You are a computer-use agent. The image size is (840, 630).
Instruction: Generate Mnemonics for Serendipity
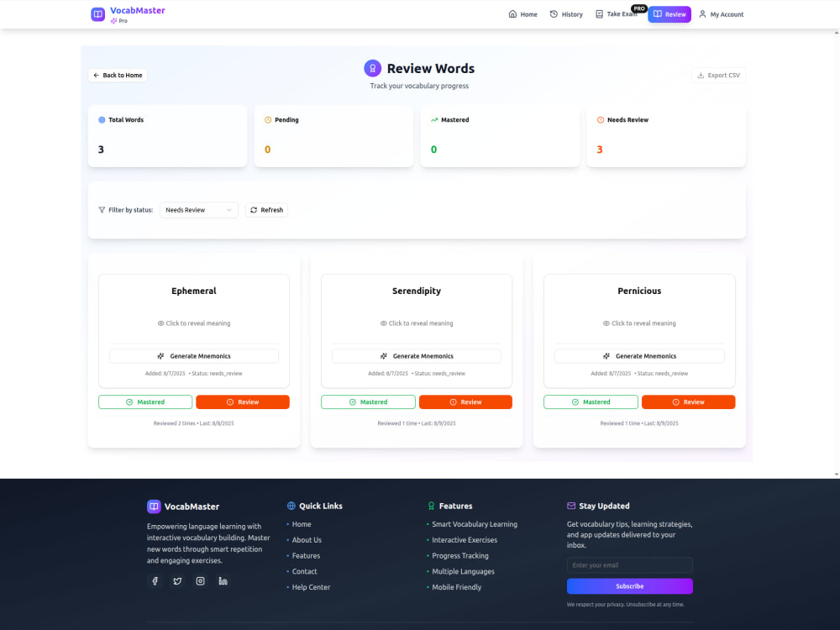pyautogui.click(x=417, y=356)
